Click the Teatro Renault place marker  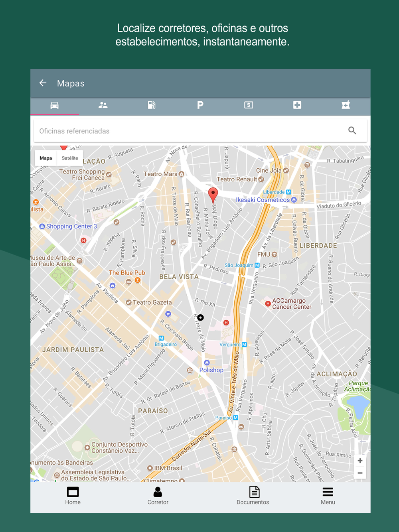click(261, 179)
